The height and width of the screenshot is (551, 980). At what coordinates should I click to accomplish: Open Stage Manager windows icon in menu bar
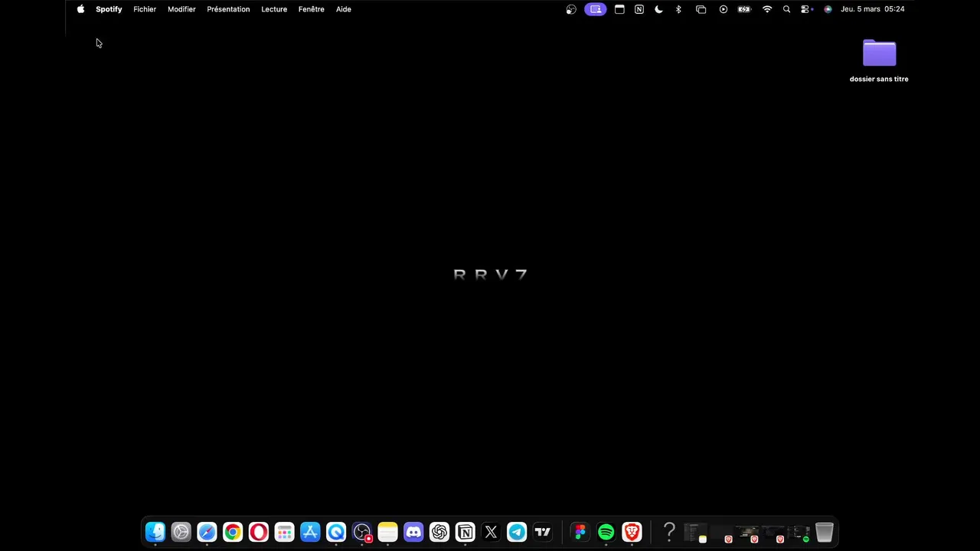(701, 9)
